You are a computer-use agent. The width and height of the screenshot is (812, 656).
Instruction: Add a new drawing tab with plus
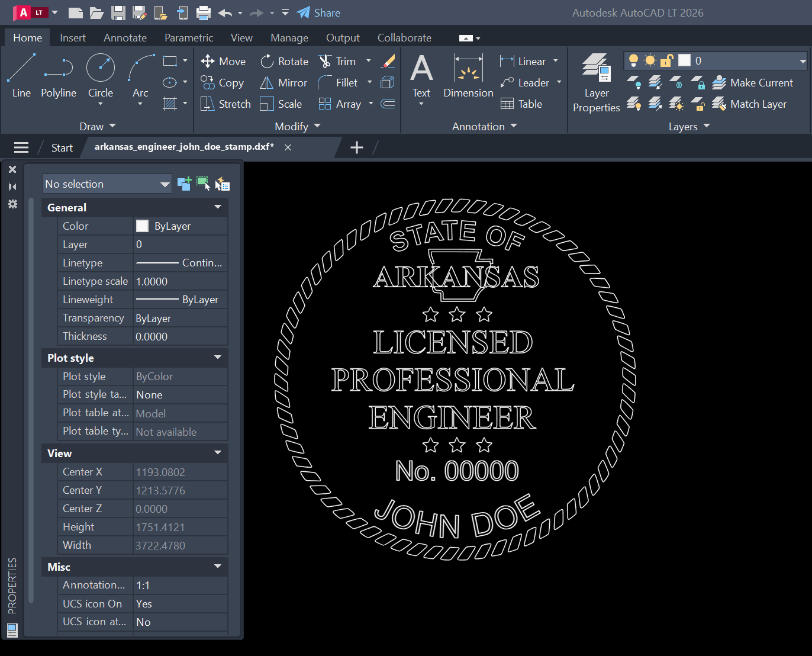(357, 147)
